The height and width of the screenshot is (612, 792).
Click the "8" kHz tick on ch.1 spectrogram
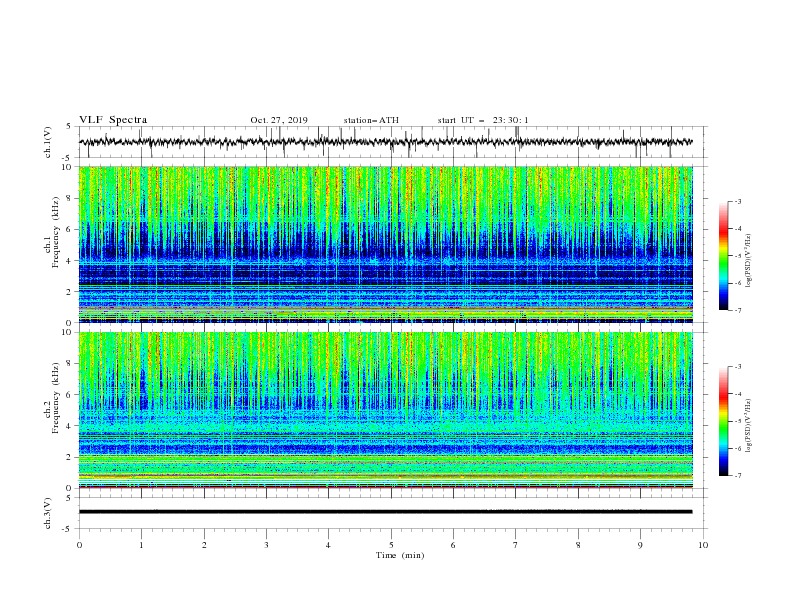pos(69,198)
